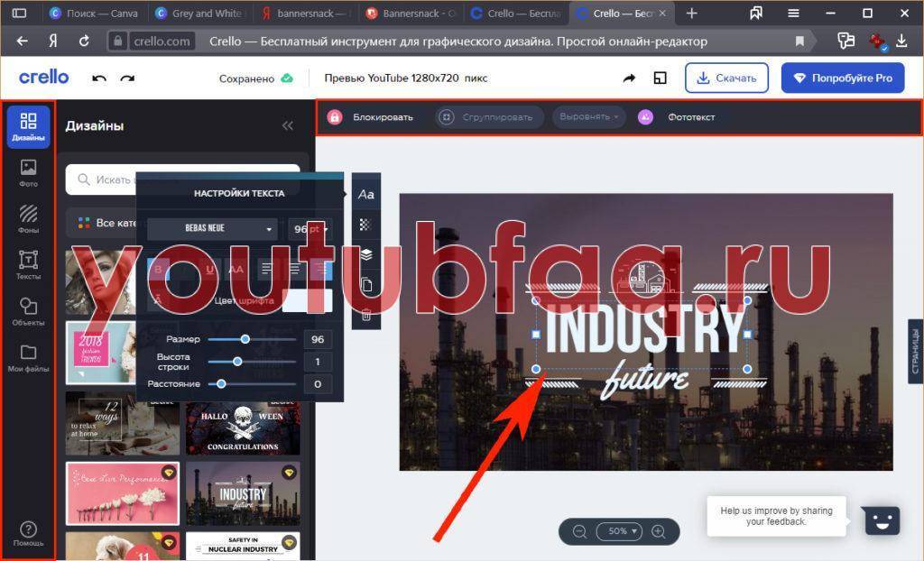Open the 96 pt font size dropdown
Viewport: 924px width, 561px height.
(310, 229)
